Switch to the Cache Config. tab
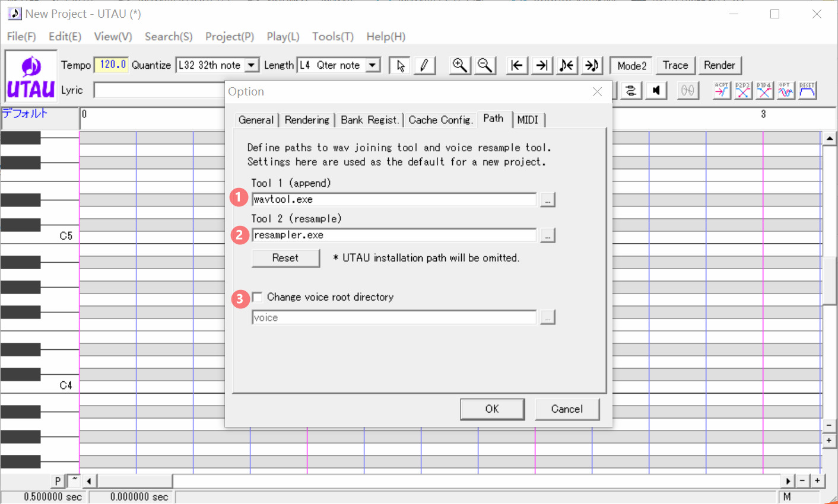This screenshot has height=504, width=838. pyautogui.click(x=440, y=120)
